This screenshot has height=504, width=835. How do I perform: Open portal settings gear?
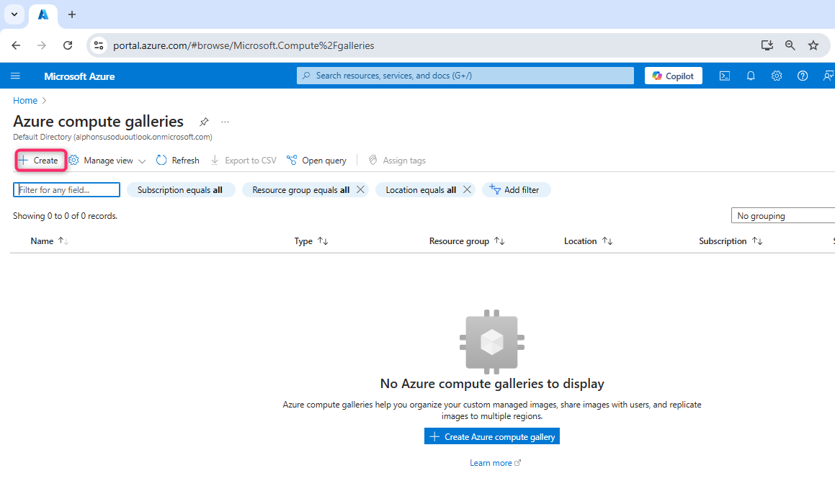pos(777,76)
